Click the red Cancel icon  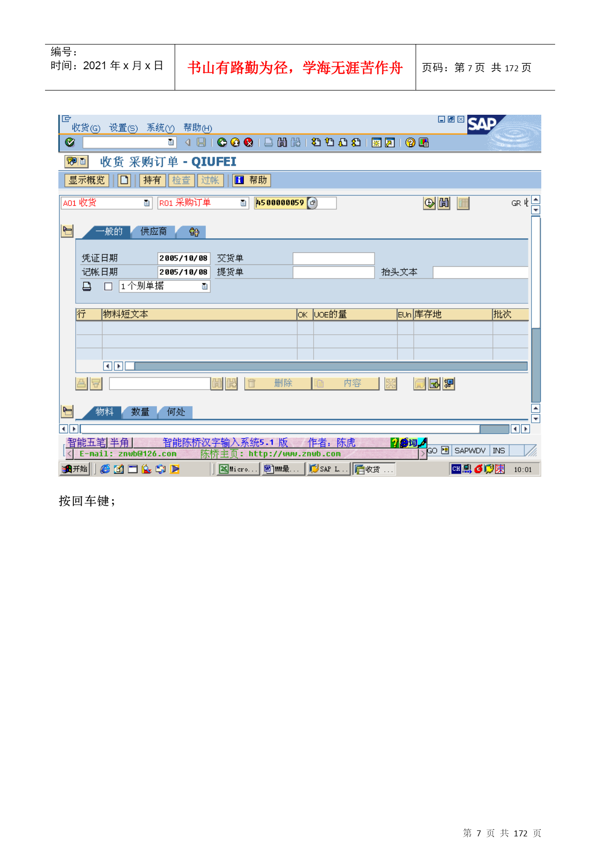(249, 142)
